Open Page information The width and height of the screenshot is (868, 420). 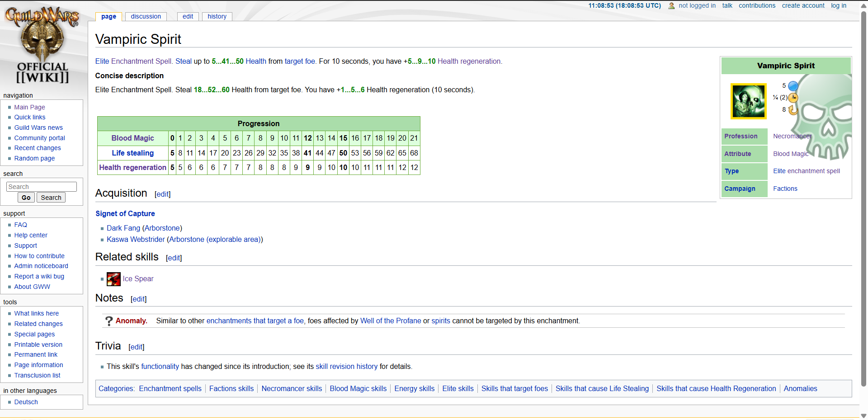[38, 365]
